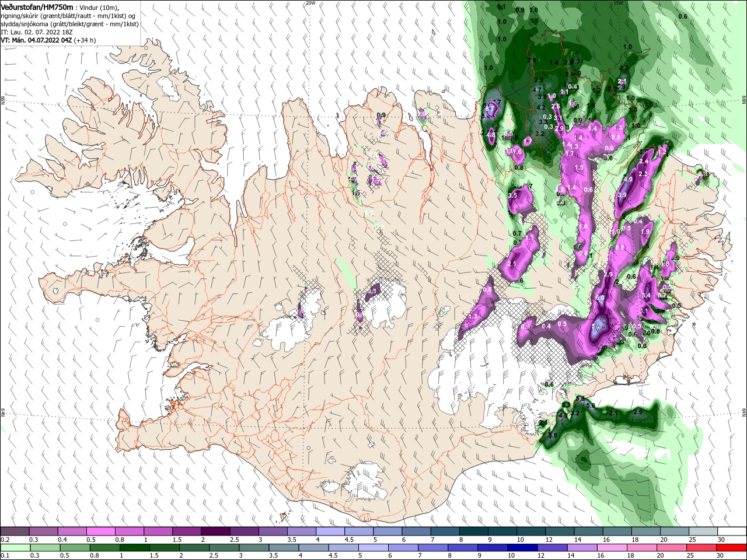Pick the bright red swatch ending the bottom scale
The image size is (747, 560).
(x=732, y=548)
